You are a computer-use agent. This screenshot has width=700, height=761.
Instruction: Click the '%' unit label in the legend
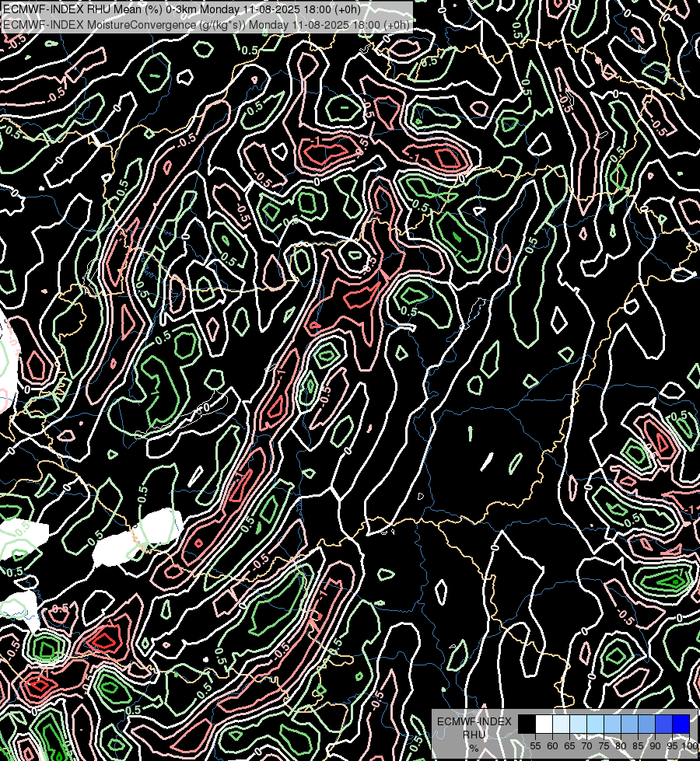(x=474, y=748)
